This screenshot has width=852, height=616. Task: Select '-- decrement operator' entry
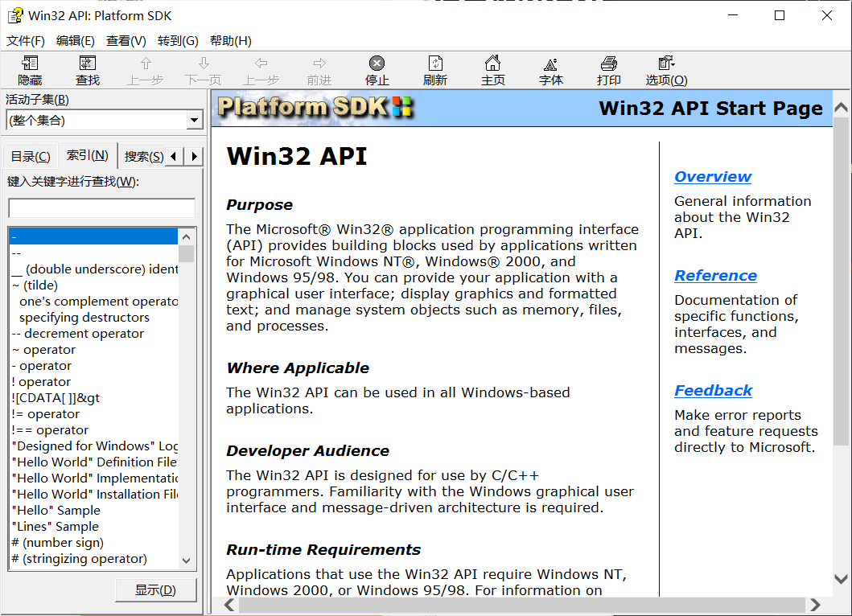pyautogui.click(x=93, y=334)
